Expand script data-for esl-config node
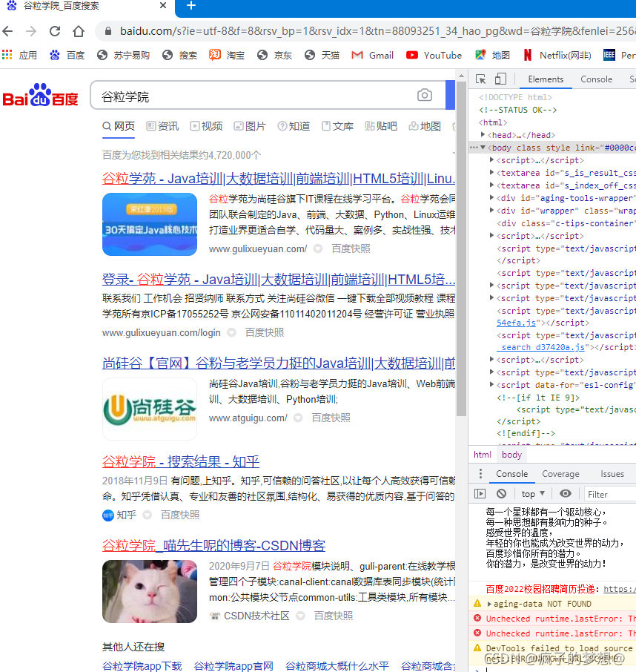The image size is (636, 672). click(491, 384)
